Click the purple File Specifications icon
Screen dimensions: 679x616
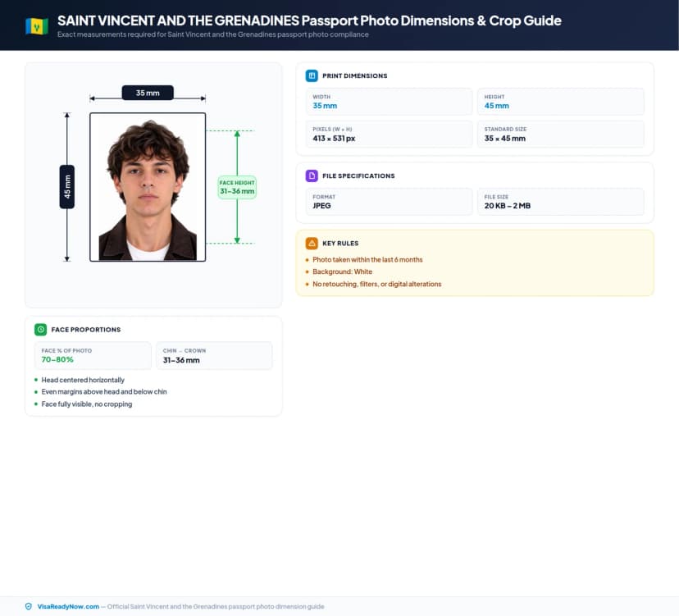point(312,176)
